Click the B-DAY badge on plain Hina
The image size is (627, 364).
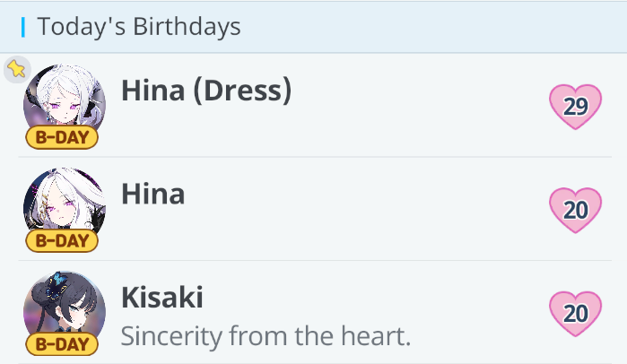pyautogui.click(x=61, y=240)
